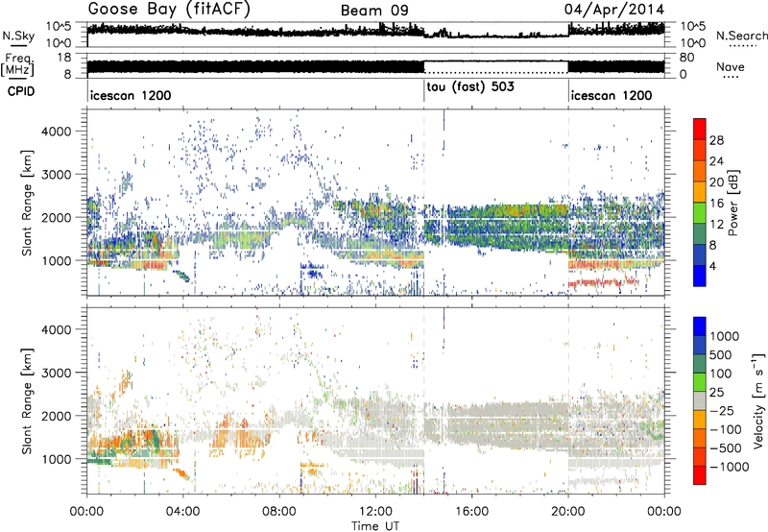Screen dimensions: 768x532
Task: Click the 'Velocity [m s-1]' colorbar title
Action: (758, 400)
